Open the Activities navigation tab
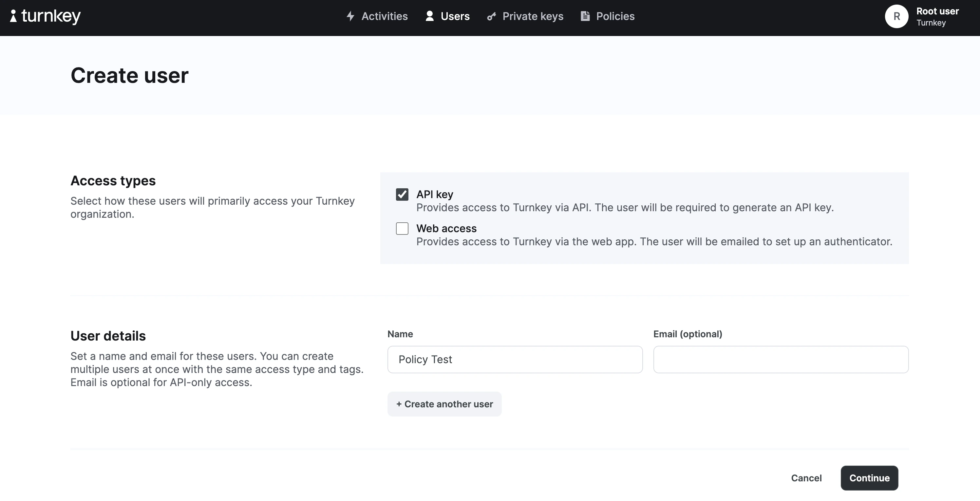The width and height of the screenshot is (980, 501). 384,16
